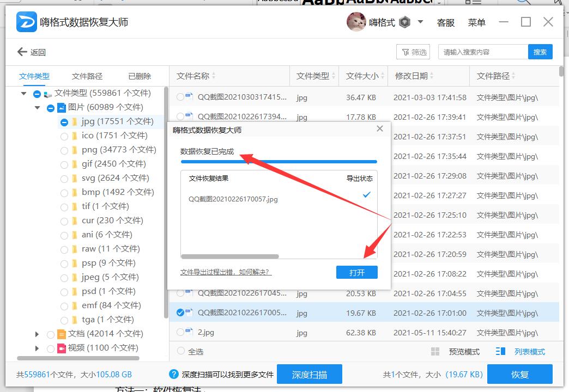Click the blue recovery progress bar
Viewport: 569px width, 392px height.
point(279,162)
